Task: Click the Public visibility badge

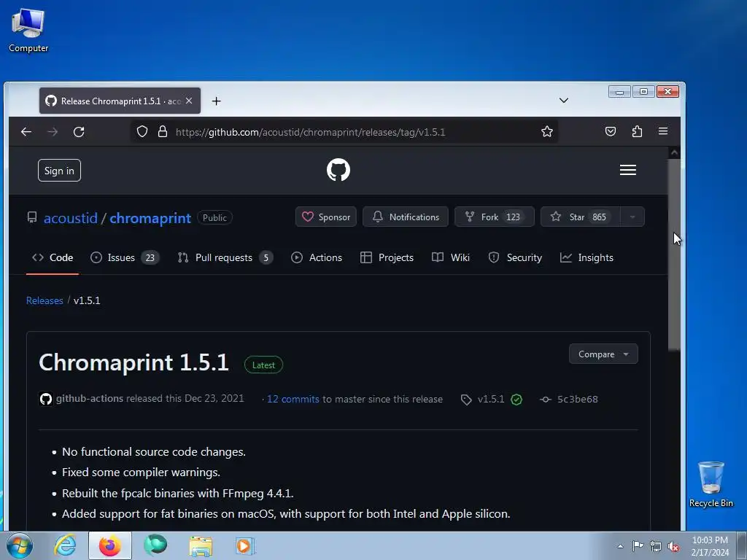Action: tap(214, 217)
